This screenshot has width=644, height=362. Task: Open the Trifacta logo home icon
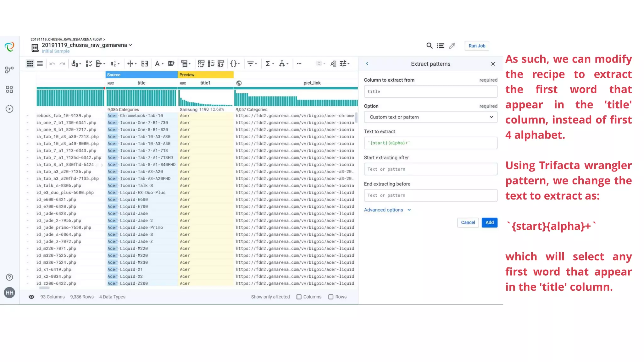pyautogui.click(x=9, y=47)
